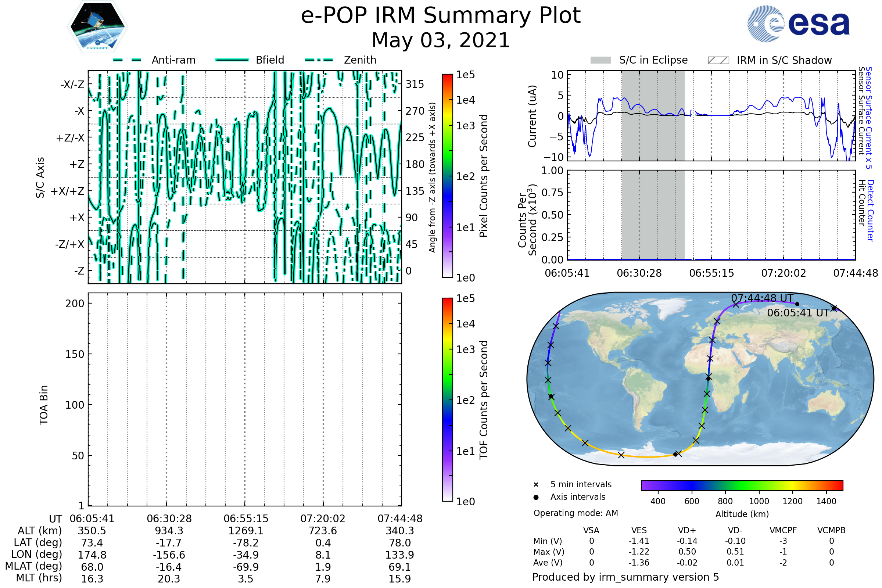882x588 pixels.
Task: Click the TOF Counts per Second colorbar
Action: (x=447, y=400)
